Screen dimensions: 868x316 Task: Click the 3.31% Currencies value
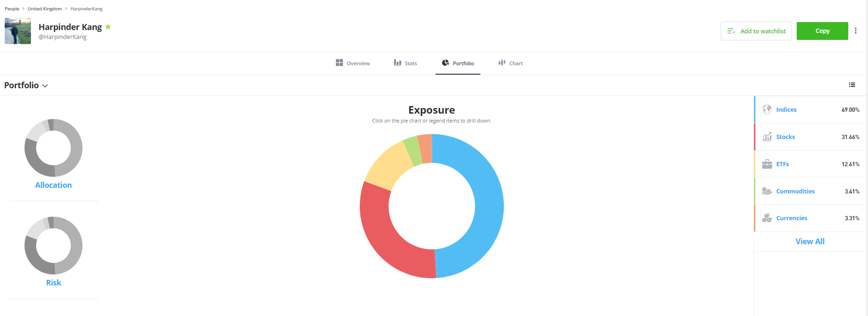pos(852,218)
